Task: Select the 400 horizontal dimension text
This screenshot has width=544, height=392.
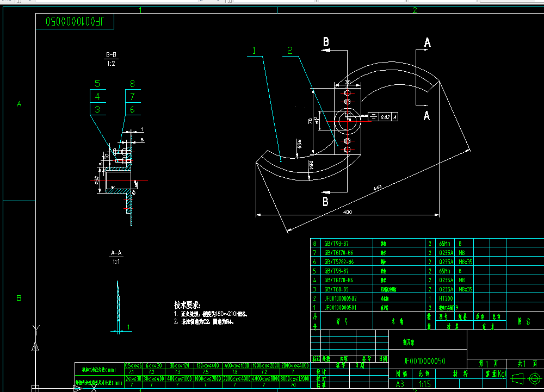Action: [x=347, y=212]
